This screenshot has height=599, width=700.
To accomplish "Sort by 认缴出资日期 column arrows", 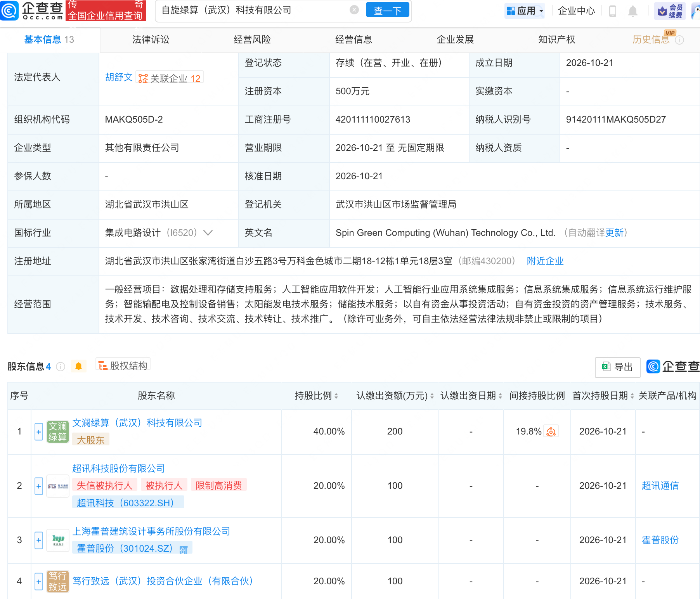I will (x=500, y=396).
